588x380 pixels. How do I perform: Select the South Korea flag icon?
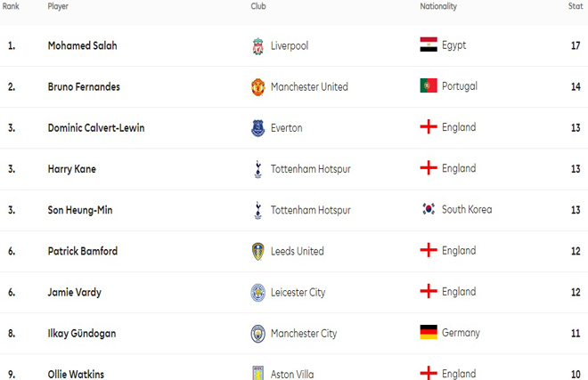pyautogui.click(x=429, y=209)
